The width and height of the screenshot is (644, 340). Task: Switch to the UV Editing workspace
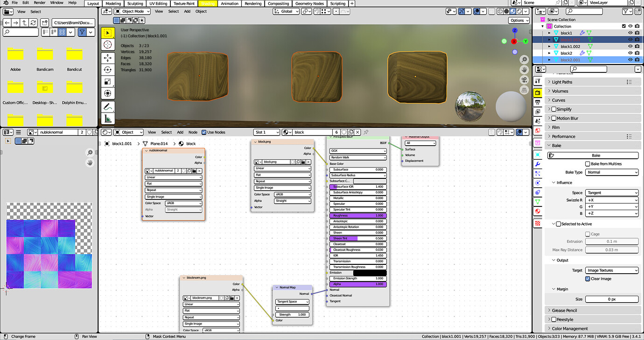click(x=158, y=3)
